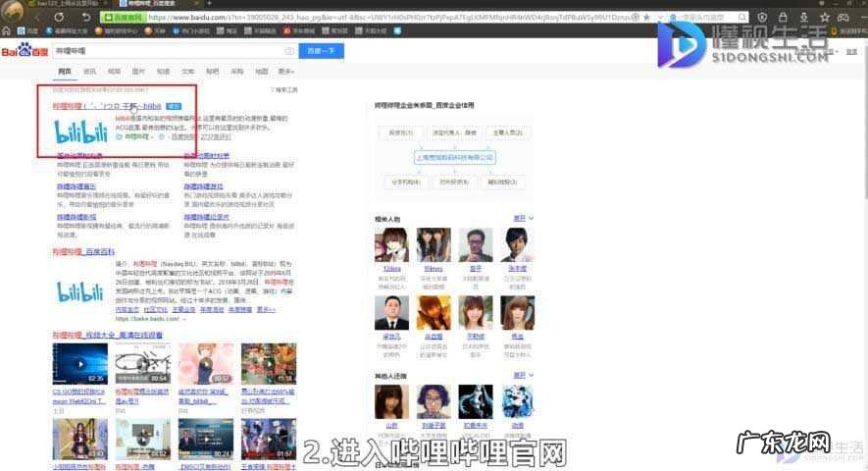Click 法定代表人 node in company chart
Image resolution: width=868 pixels, height=471 pixels.
[454, 133]
